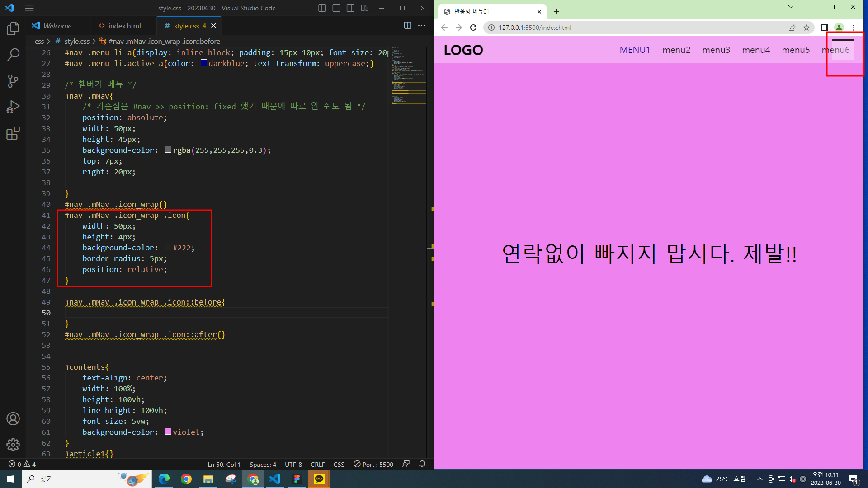Open Run and Debug view
Viewport: 868px width, 488px height.
(13, 107)
